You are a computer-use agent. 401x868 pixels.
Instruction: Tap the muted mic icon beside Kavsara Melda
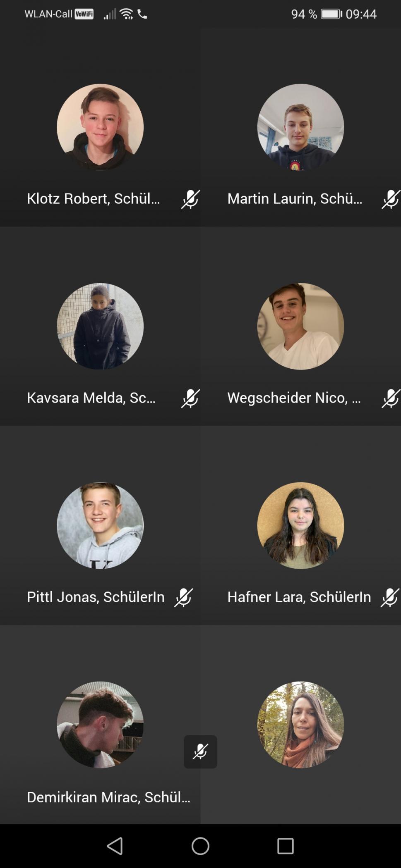pyautogui.click(x=190, y=398)
